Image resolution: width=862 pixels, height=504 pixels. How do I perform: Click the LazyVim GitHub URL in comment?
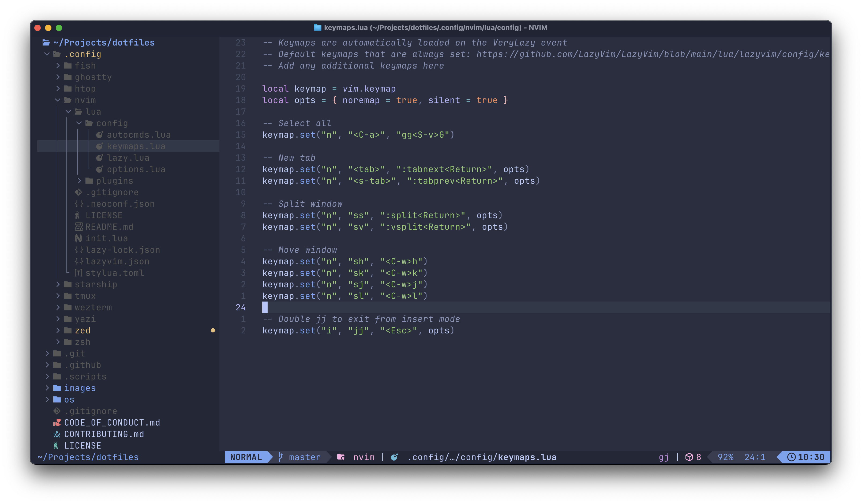point(653,54)
